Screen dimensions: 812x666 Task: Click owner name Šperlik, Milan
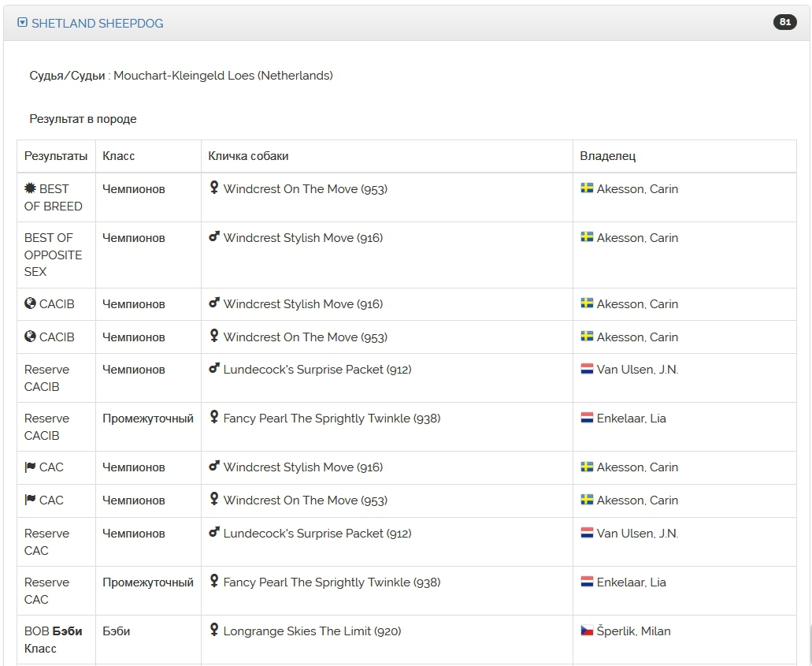click(x=633, y=631)
